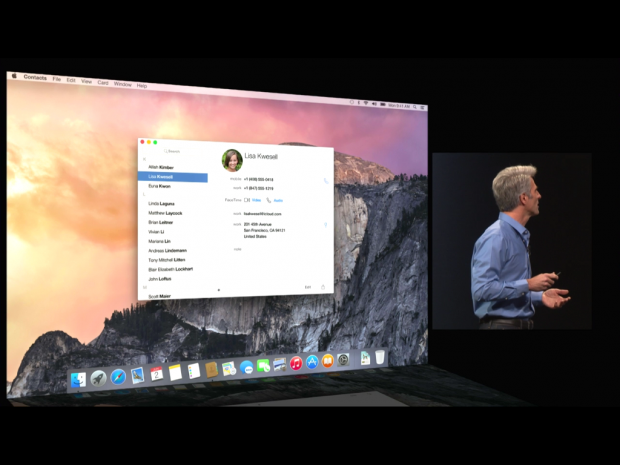The width and height of the screenshot is (620, 465).
Task: Click Lisa Kwesell's contact photo
Action: coord(232,160)
